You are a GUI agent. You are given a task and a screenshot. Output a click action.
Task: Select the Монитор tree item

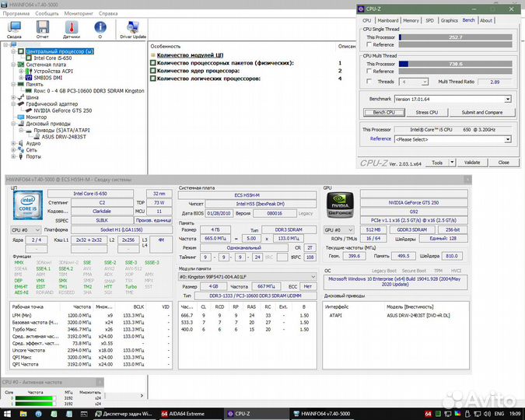36,117
